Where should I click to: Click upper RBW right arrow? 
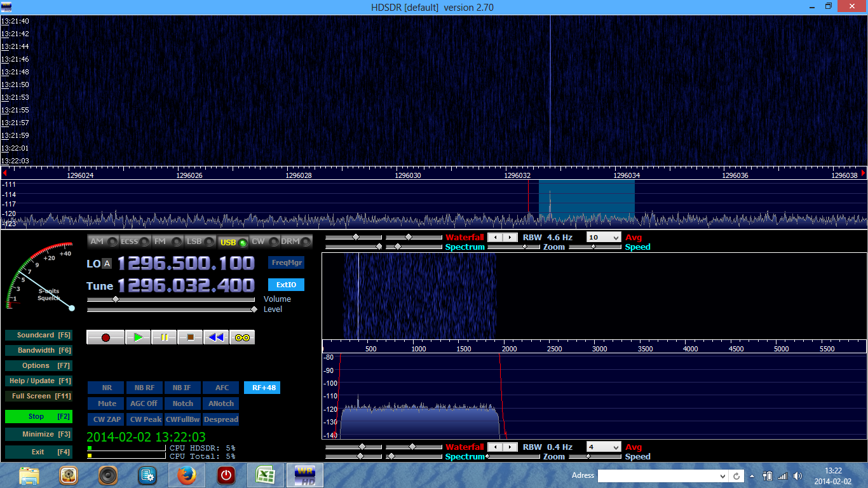pos(510,237)
